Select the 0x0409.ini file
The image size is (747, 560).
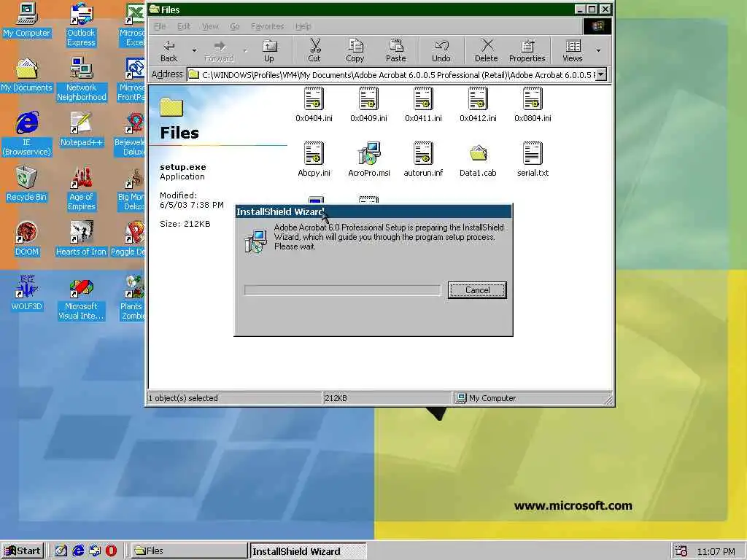[x=368, y=105]
